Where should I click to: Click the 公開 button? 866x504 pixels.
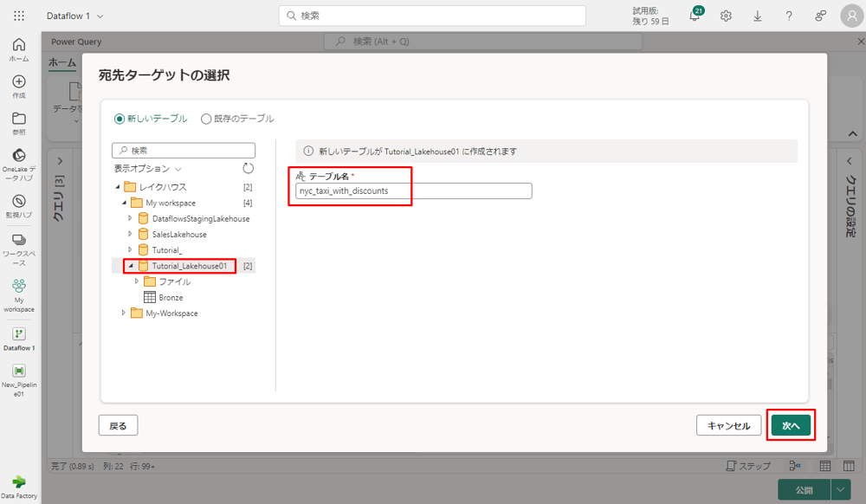[x=805, y=489]
